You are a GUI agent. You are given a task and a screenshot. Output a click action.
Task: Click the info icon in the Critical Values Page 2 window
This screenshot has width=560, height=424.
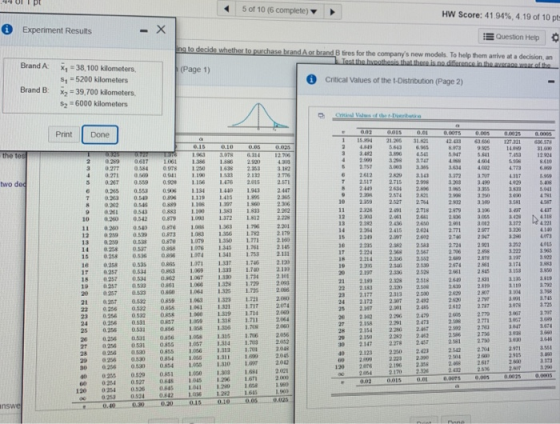click(311, 79)
